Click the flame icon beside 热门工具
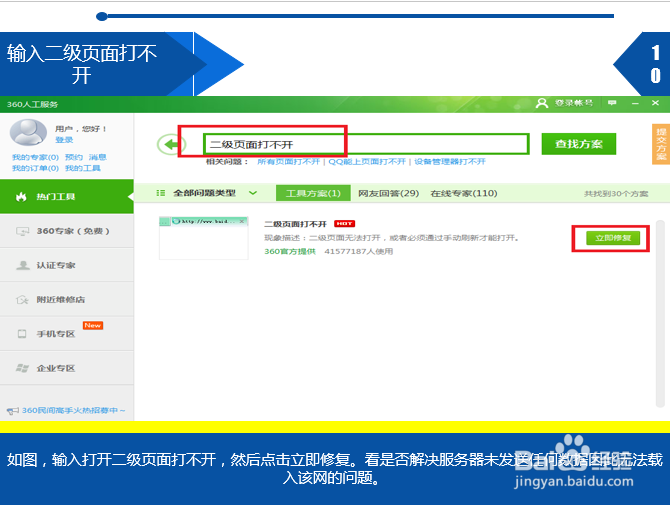This screenshot has width=670, height=505. tap(21, 197)
